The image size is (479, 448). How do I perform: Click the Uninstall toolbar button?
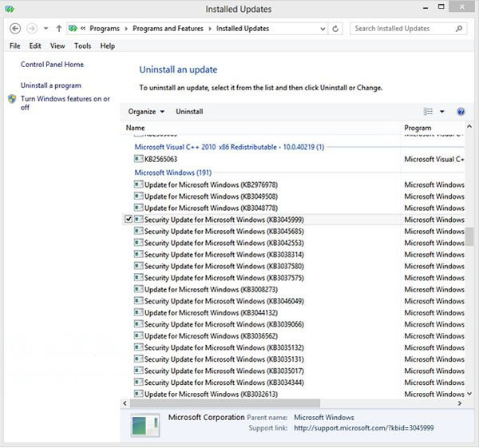click(189, 112)
